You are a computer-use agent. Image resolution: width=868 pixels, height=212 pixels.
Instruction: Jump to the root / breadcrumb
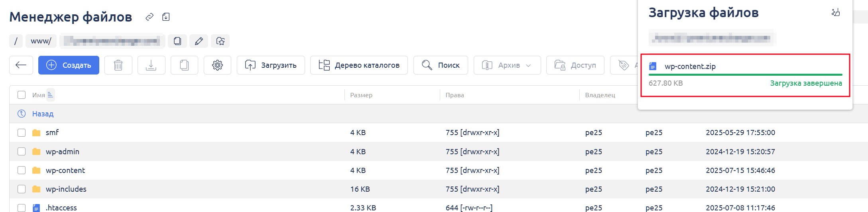click(16, 41)
